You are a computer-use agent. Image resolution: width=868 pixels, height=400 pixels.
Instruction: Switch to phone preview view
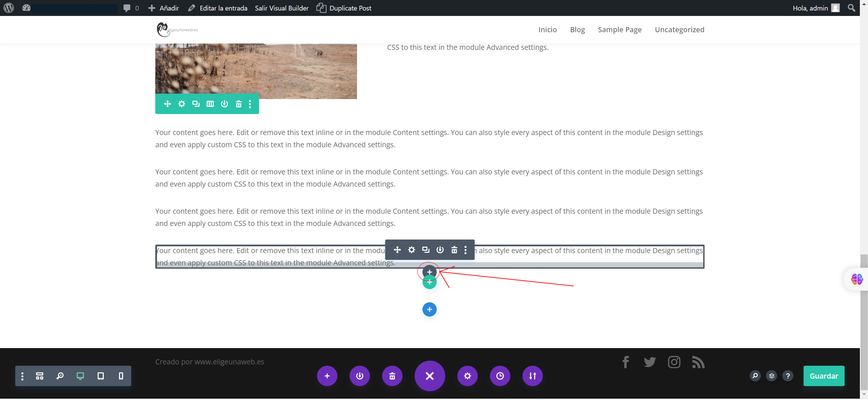pos(121,376)
